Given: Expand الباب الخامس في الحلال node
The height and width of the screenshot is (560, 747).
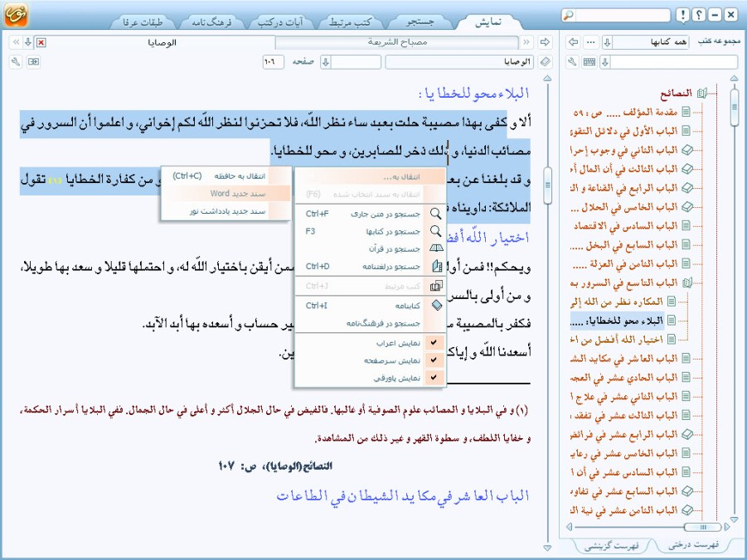Looking at the screenshot, I should (686, 206).
